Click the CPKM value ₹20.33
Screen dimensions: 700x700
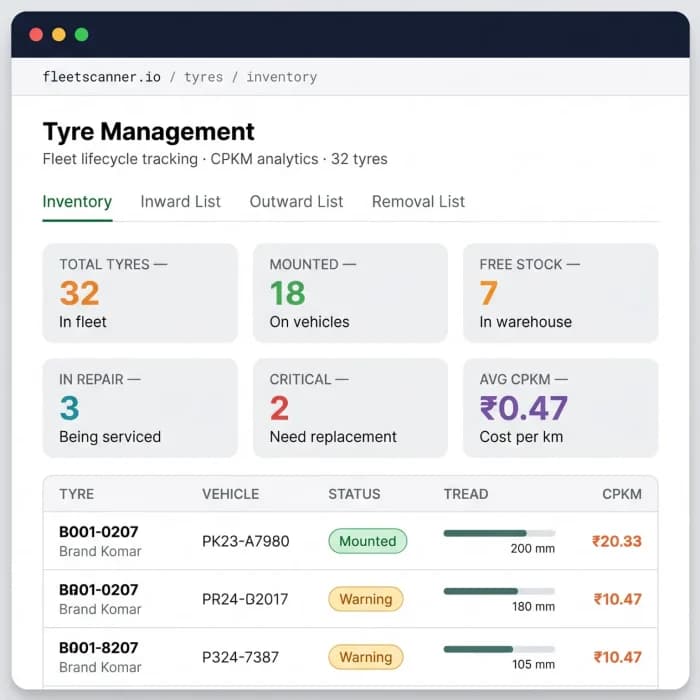pos(617,541)
